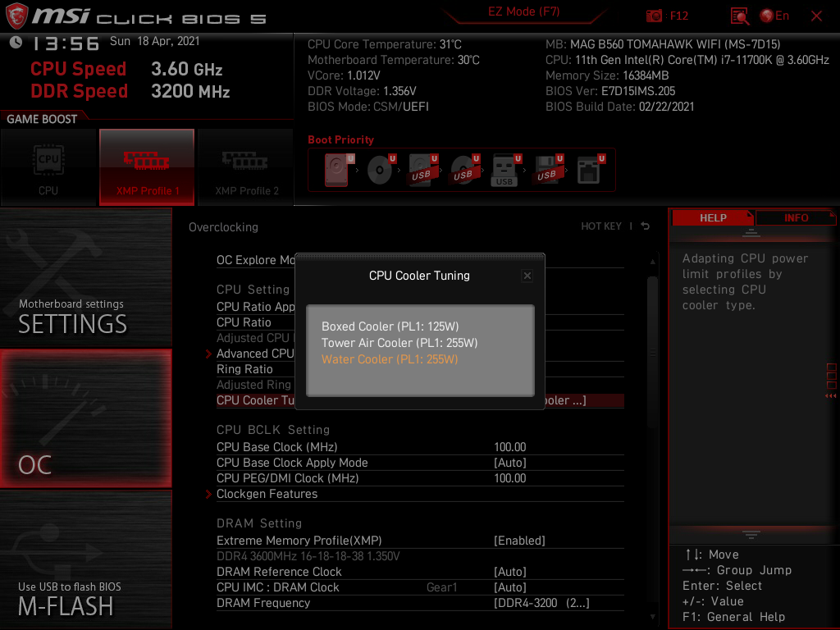Choose Boxed Cooler (PL1: 125W)
The width and height of the screenshot is (840, 630).
390,326
